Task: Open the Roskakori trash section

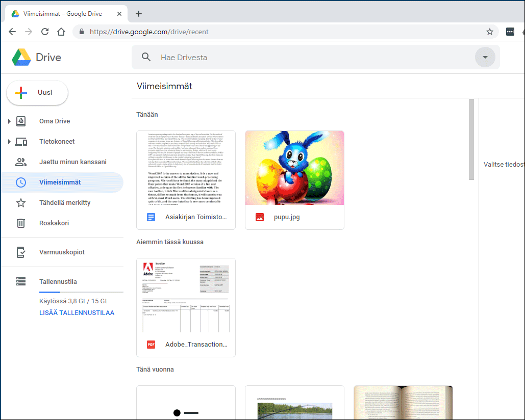Action: pos(54,223)
